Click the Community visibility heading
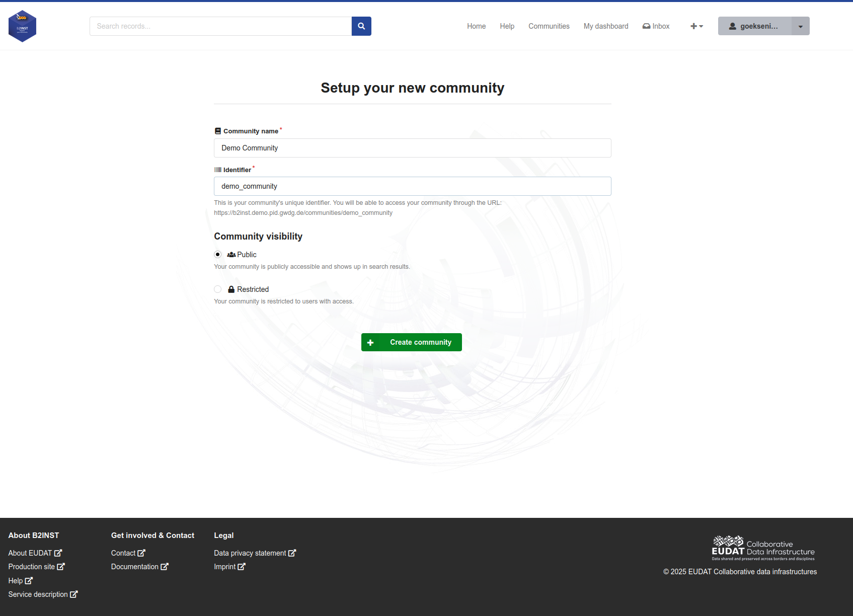 tap(258, 237)
